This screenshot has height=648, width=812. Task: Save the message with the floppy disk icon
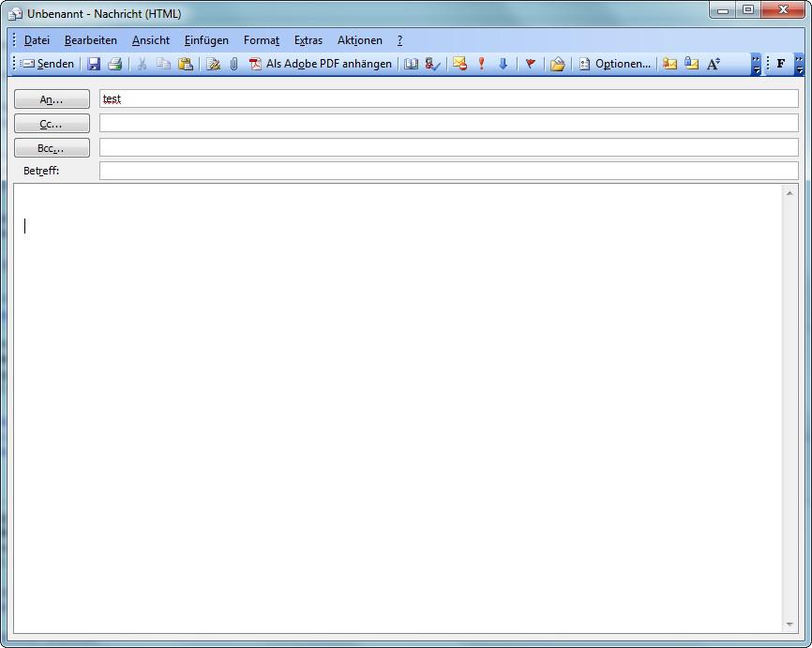tap(94, 64)
